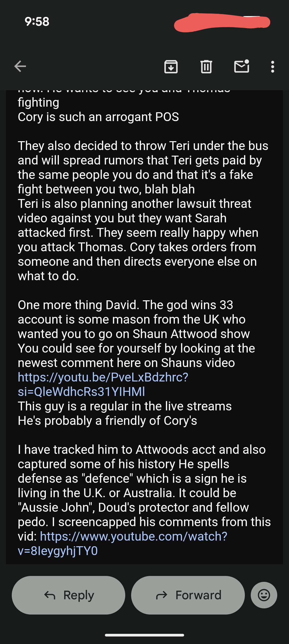Tap the 9:58 clock in status bar
Image resolution: width=289 pixels, height=644 pixels.
[x=37, y=21]
